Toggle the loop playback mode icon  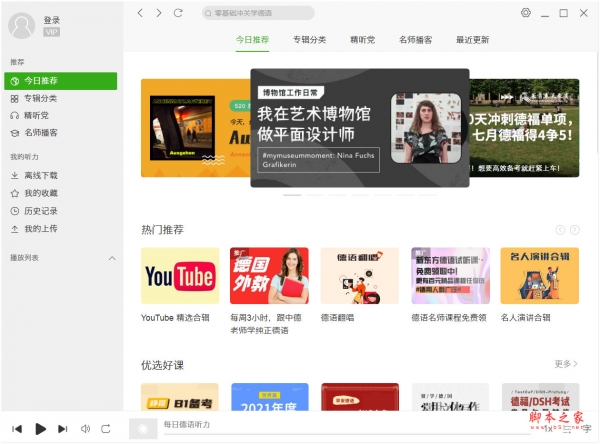coord(106,429)
